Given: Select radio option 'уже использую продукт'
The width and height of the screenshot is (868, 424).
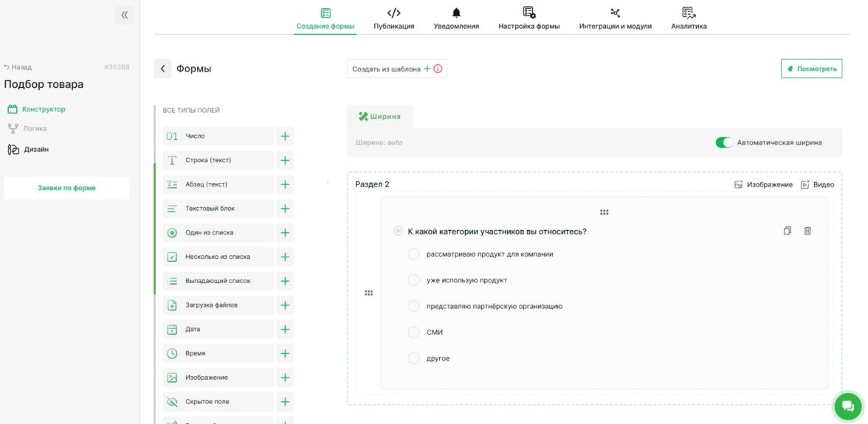Looking at the screenshot, I should 413,280.
